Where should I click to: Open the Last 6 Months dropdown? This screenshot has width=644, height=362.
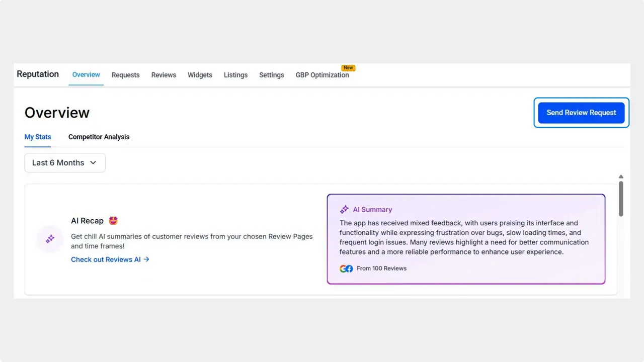pos(64,162)
